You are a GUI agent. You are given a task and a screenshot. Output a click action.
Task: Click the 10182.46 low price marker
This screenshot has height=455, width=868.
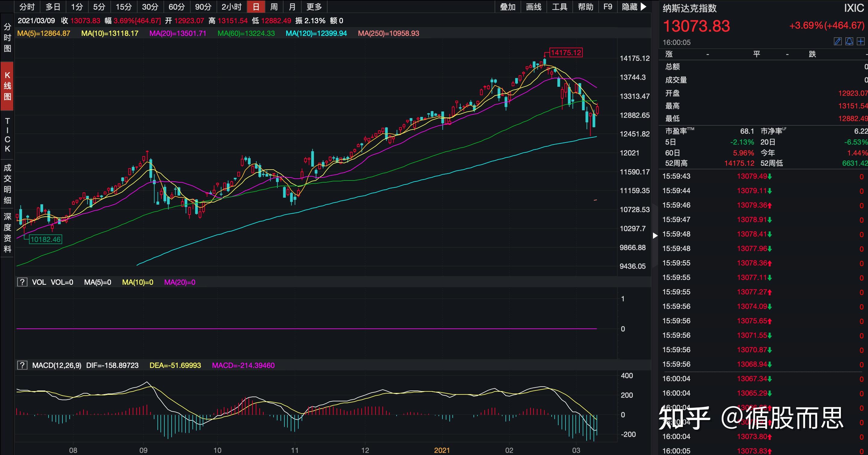pos(46,239)
